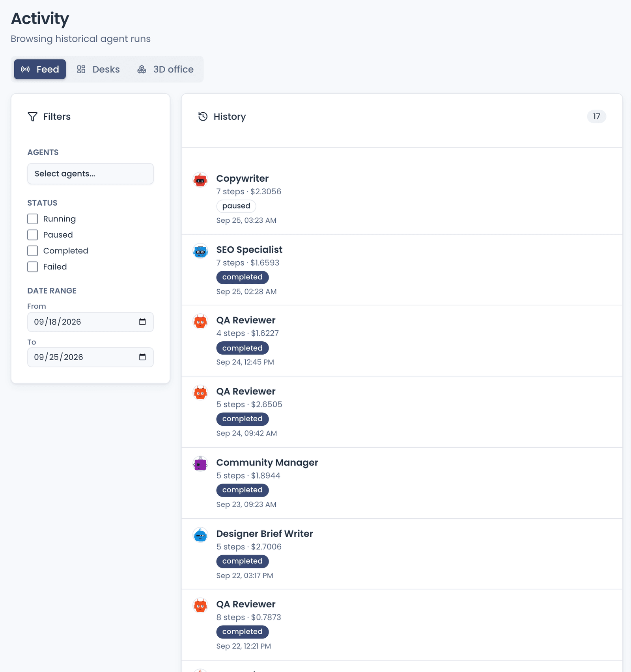Click the From date field 09/18/2026
This screenshot has height=672, width=631.
[90, 322]
